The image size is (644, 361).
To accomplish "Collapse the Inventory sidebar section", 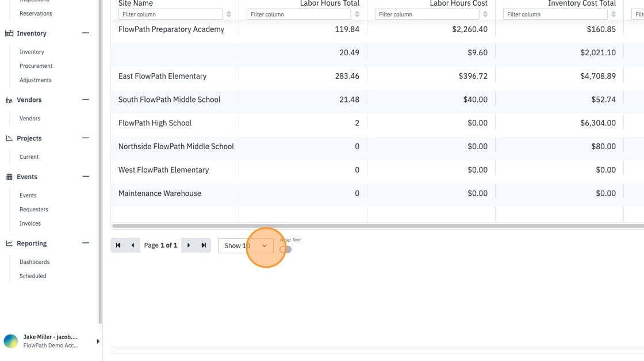I will [x=86, y=33].
